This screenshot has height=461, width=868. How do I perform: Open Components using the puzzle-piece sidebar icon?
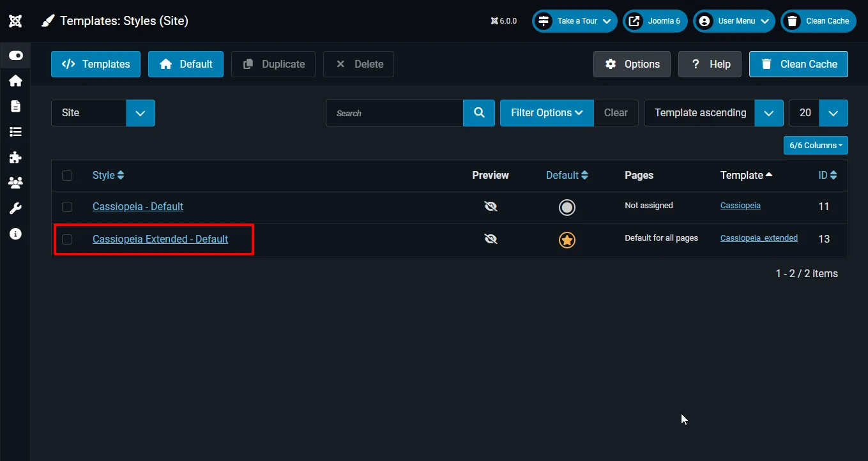[x=16, y=157]
